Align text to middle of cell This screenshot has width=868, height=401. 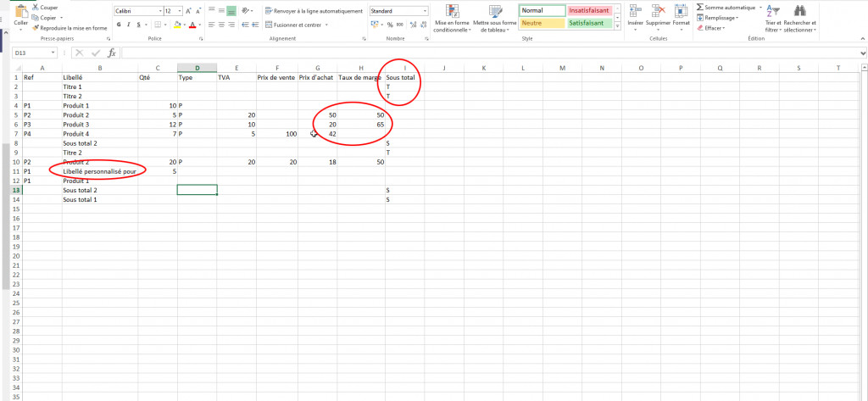click(221, 10)
